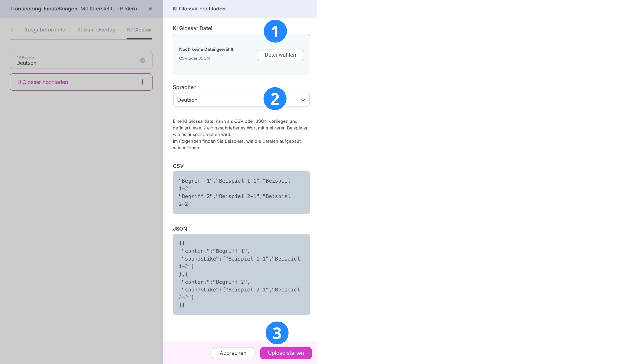Open the Sprache field showing Deutsch
The image size is (636, 364).
click(218, 100)
